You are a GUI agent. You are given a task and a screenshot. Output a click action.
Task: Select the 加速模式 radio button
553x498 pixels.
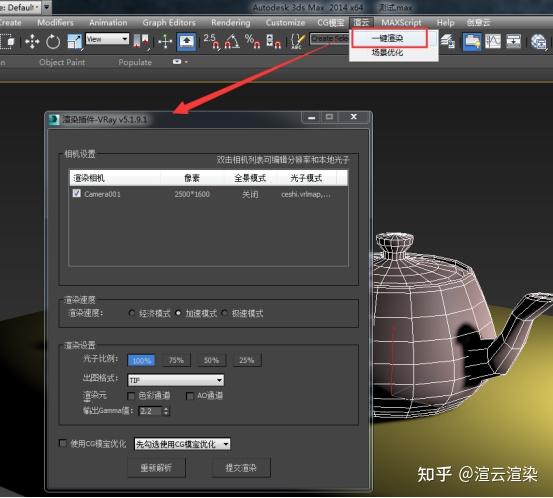coord(178,313)
